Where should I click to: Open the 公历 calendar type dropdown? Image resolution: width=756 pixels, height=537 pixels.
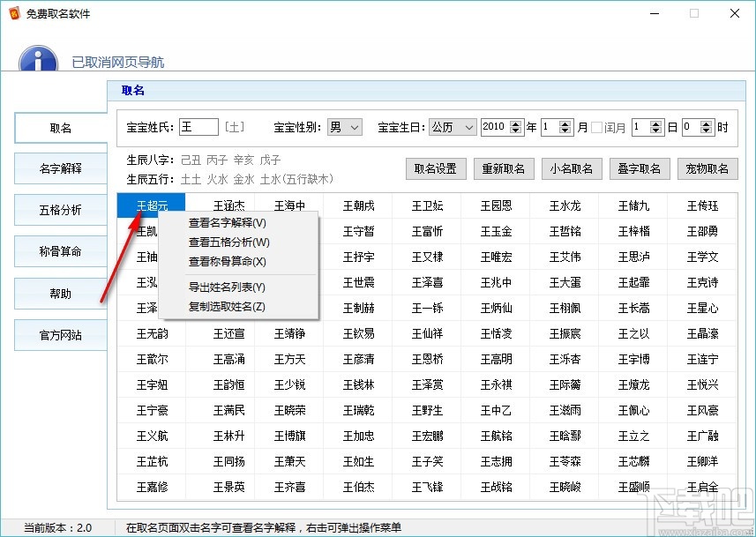pyautogui.click(x=452, y=126)
